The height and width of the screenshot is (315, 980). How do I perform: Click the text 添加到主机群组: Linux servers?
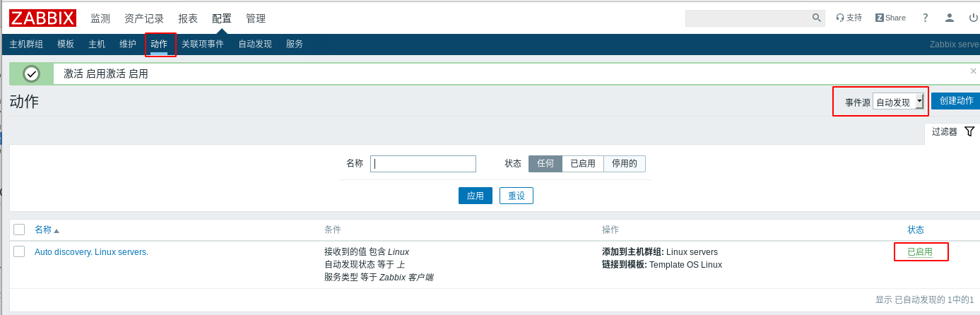pyautogui.click(x=660, y=252)
